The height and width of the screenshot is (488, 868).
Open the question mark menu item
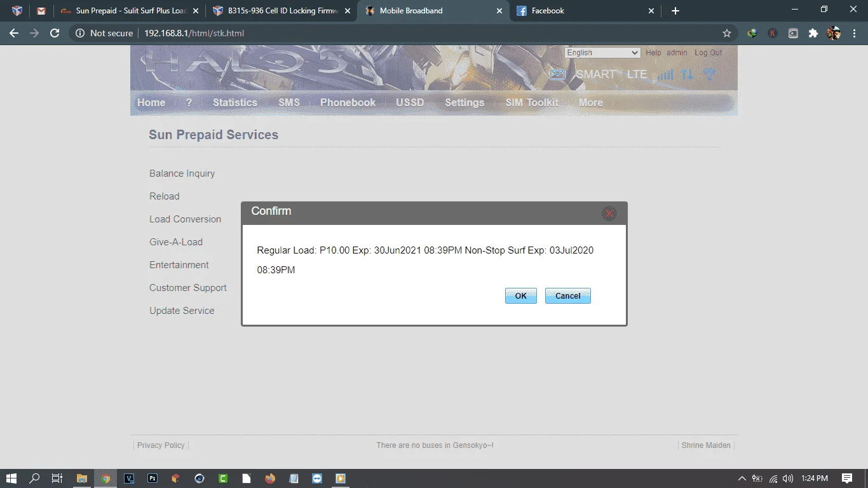(189, 102)
